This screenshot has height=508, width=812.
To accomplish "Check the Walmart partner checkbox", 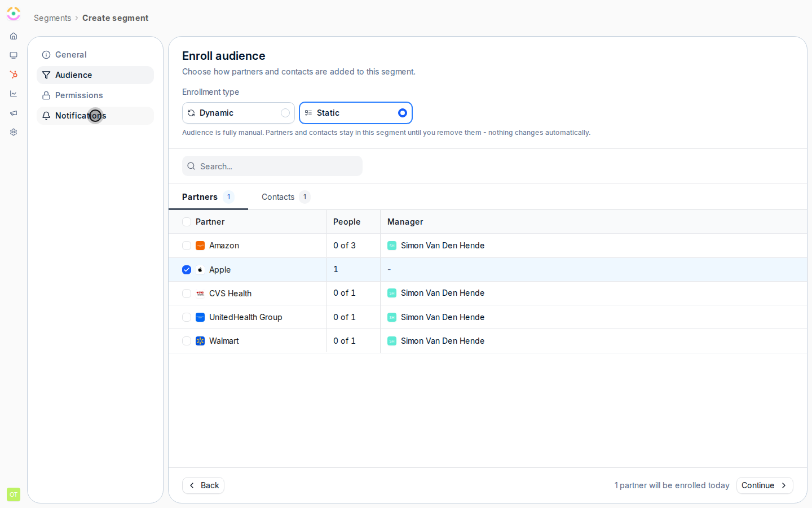I will click(x=187, y=341).
